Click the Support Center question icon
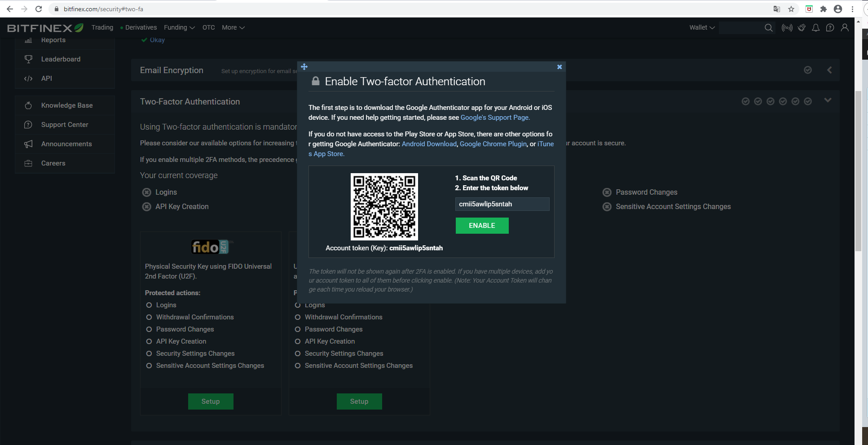 click(28, 125)
